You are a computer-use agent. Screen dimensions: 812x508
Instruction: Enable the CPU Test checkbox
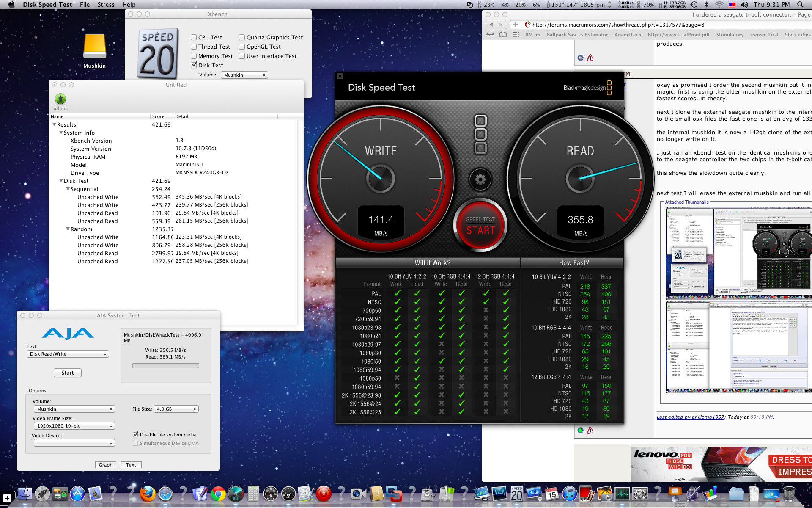(194, 37)
